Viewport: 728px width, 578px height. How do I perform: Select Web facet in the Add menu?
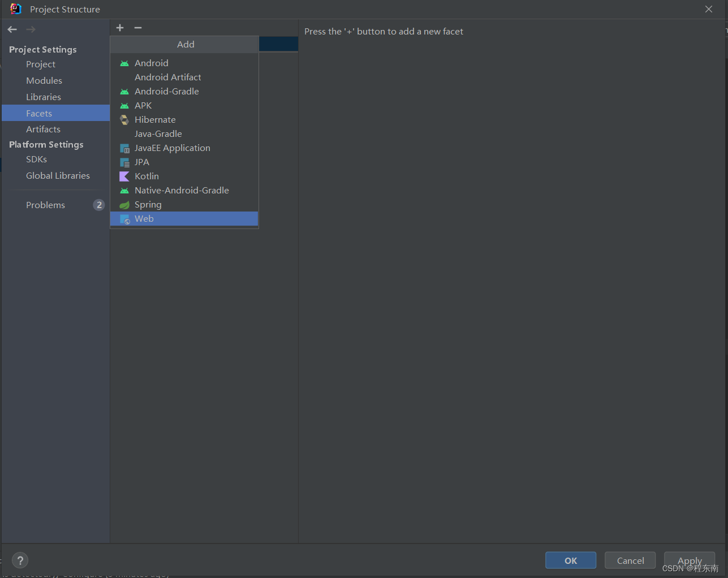click(184, 219)
